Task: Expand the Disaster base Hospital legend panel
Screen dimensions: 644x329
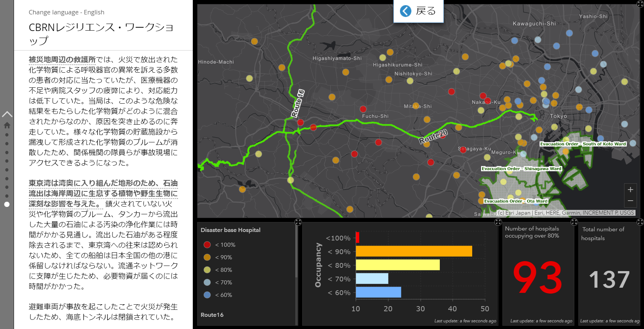Action: pos(298,222)
